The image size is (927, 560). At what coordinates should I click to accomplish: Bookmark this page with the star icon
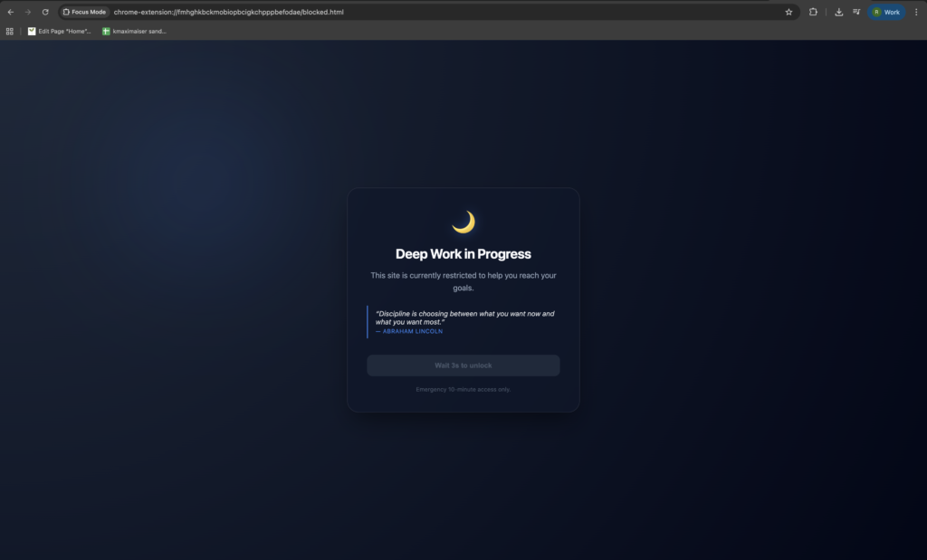pyautogui.click(x=788, y=12)
